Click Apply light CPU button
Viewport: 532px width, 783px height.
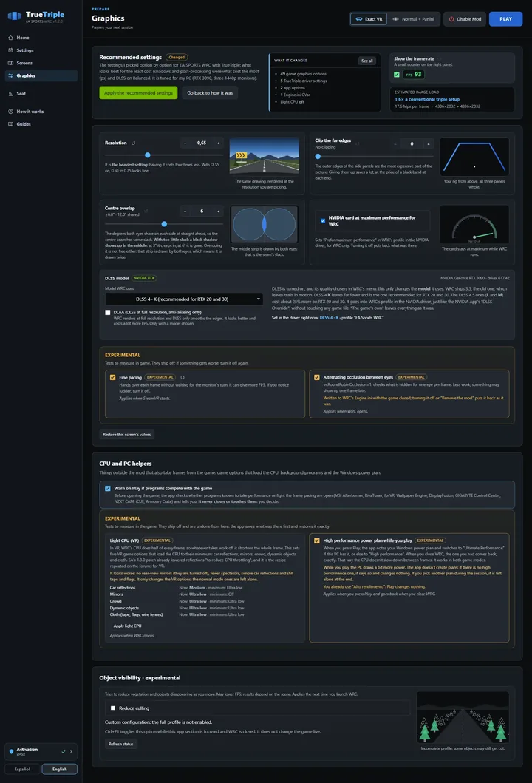[x=127, y=626]
